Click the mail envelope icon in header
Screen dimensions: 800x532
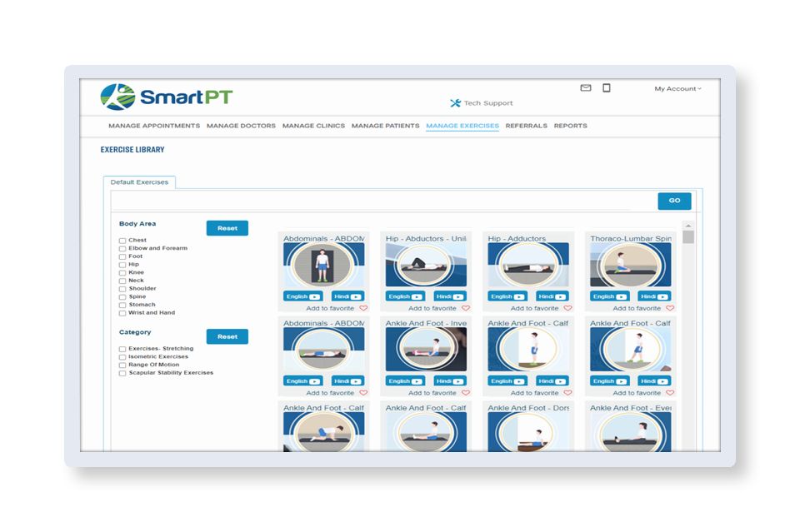[x=586, y=87]
